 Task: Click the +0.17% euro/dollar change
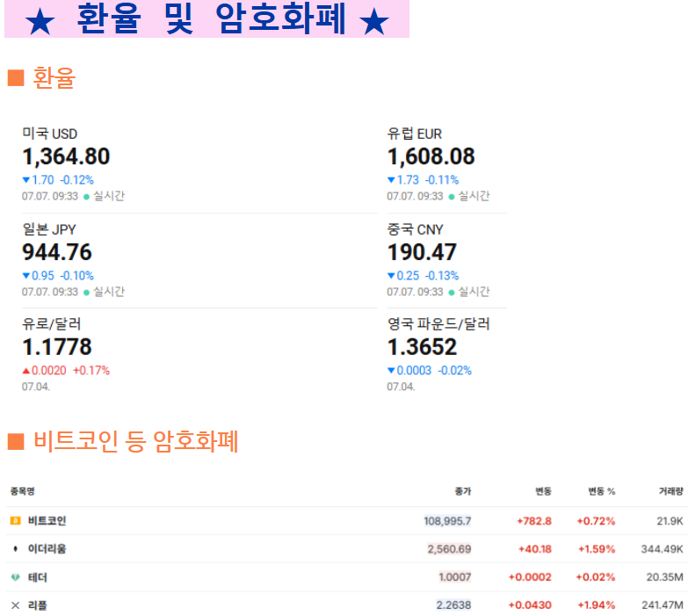(x=91, y=371)
